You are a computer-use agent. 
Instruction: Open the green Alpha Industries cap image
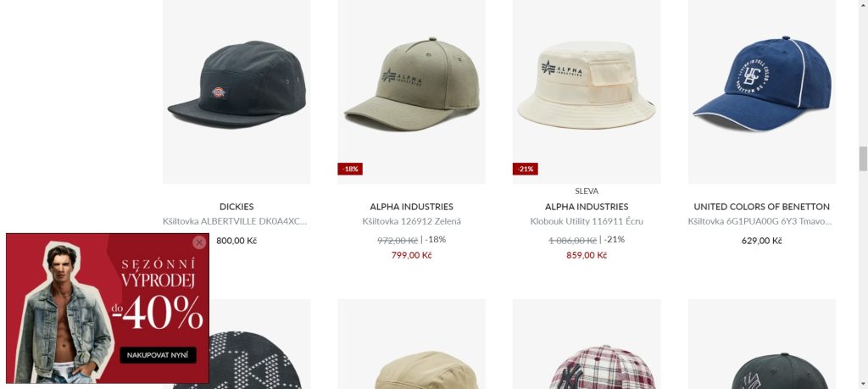click(x=411, y=92)
